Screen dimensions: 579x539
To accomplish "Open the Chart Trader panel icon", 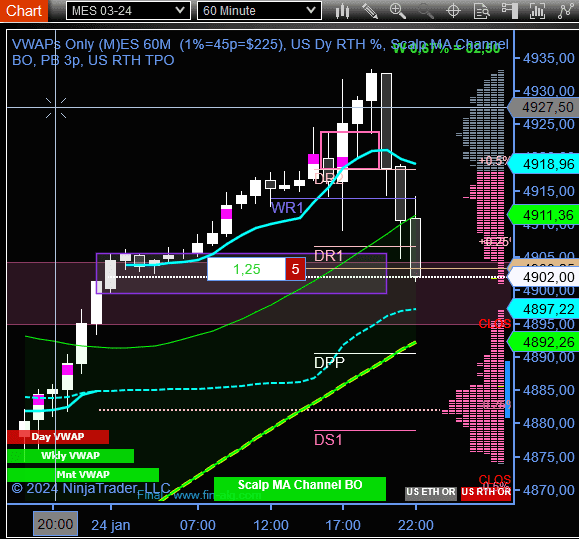I will (510, 11).
